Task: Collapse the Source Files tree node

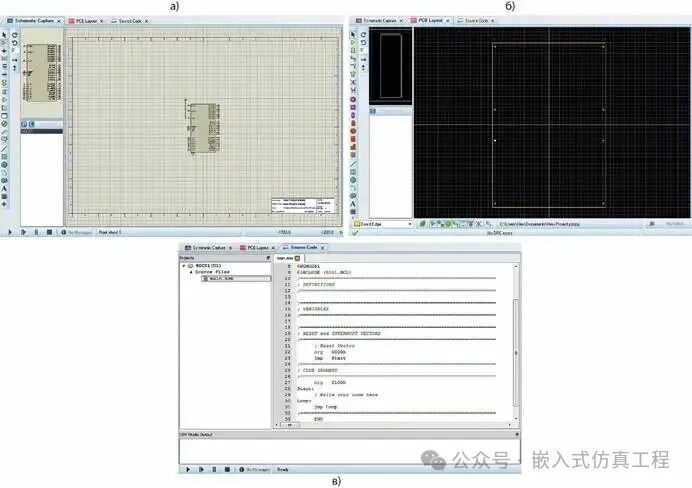Action: point(191,272)
